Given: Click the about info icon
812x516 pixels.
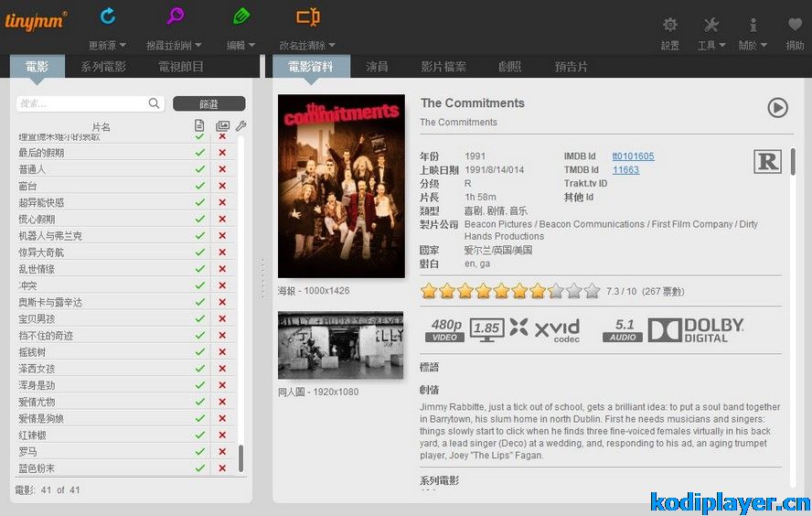Looking at the screenshot, I should point(753,25).
